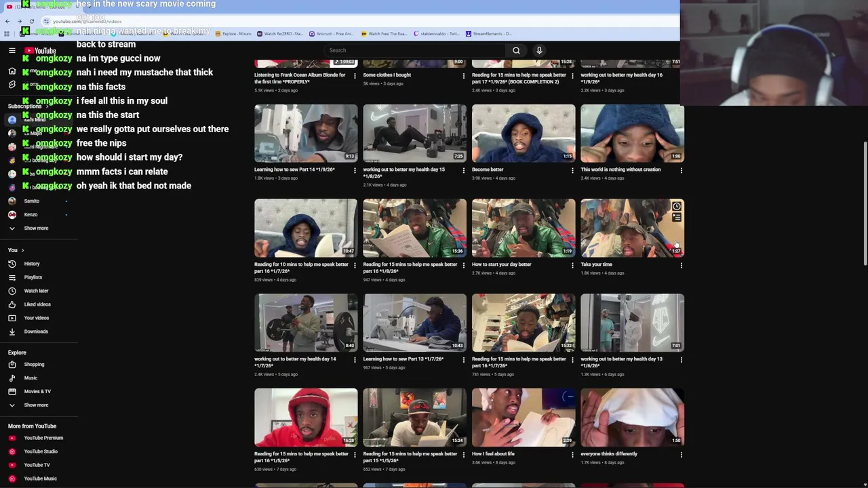
Task: Open working out to better my health day 15 thumbnail
Action: (x=414, y=133)
